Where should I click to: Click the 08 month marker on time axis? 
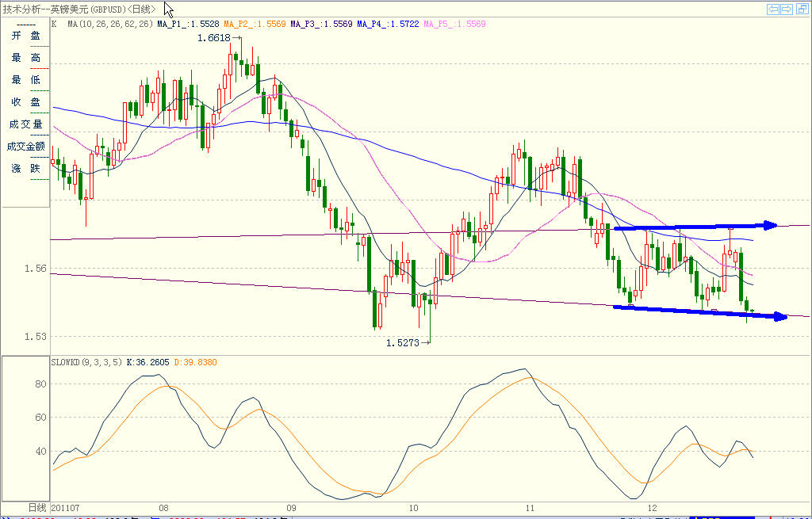pyautogui.click(x=163, y=508)
